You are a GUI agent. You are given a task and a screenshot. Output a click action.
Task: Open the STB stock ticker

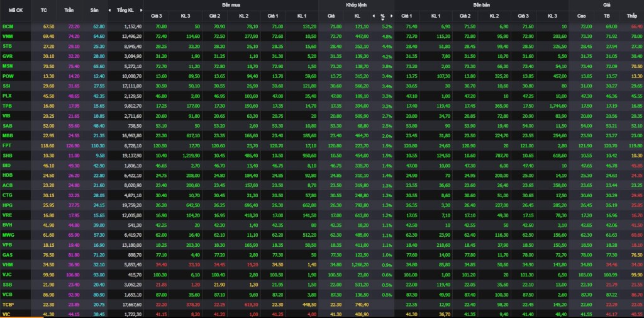8,46
